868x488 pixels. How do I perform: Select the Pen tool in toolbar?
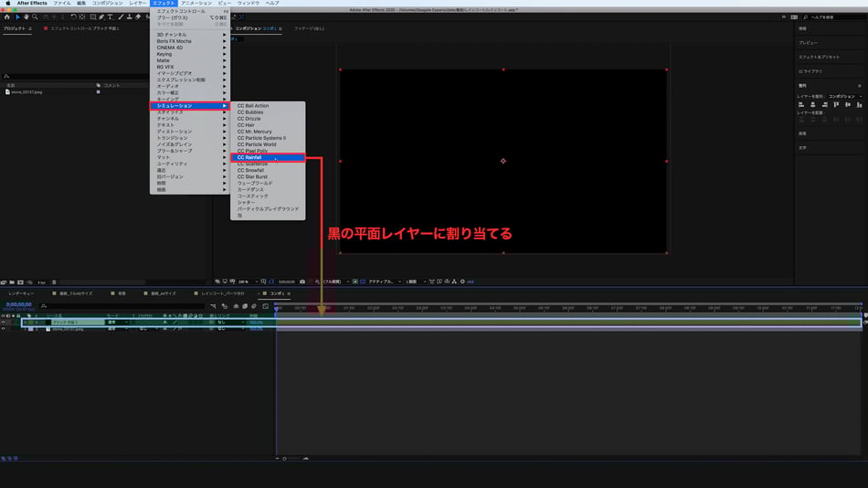102,16
